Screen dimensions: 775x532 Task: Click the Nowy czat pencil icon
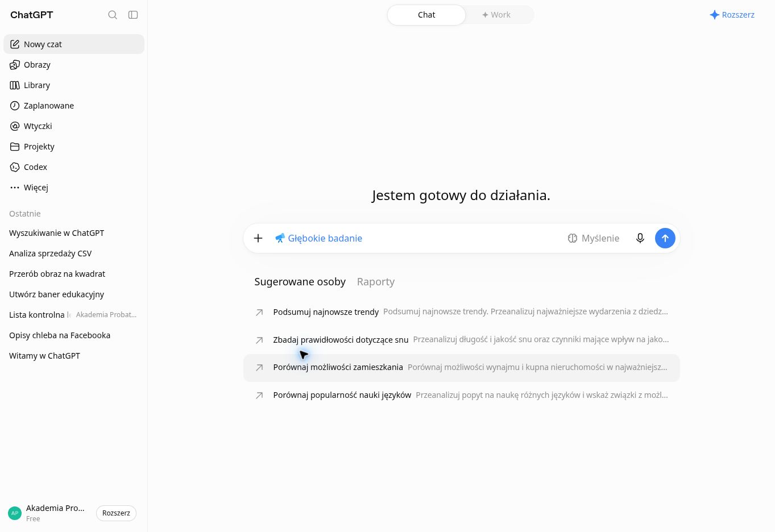click(15, 44)
